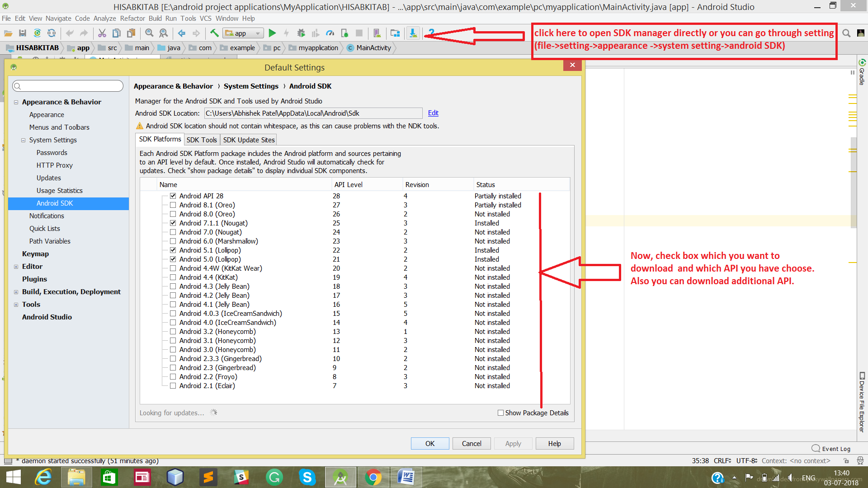
Task: Run the app with green play icon
Action: (x=272, y=33)
